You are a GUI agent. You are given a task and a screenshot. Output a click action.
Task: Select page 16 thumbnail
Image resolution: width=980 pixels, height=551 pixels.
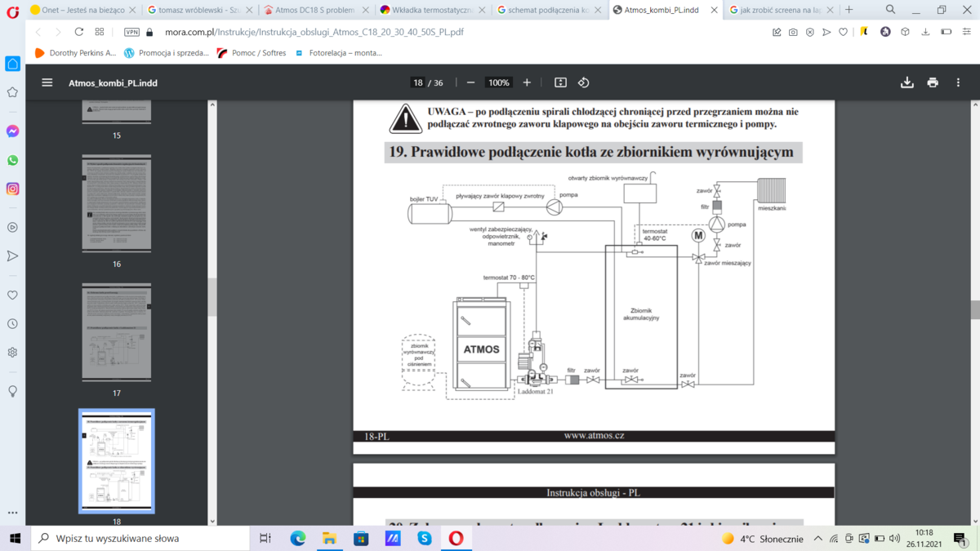116,202
